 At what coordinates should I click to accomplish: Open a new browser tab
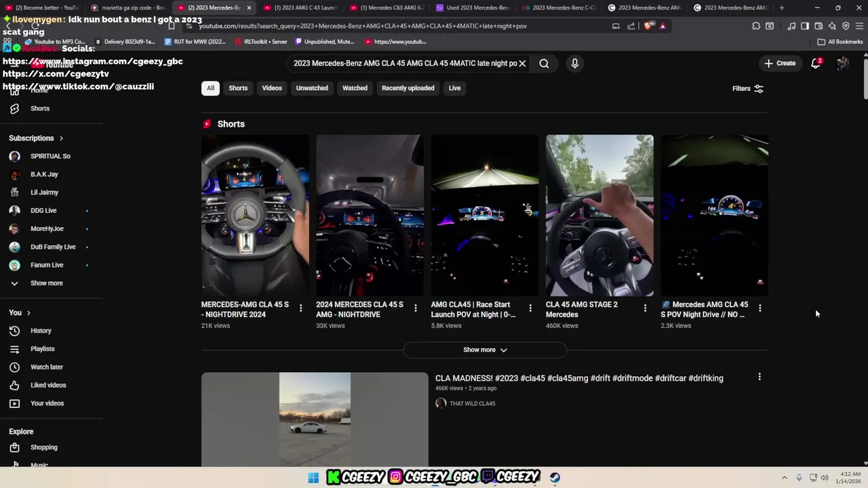782,7
